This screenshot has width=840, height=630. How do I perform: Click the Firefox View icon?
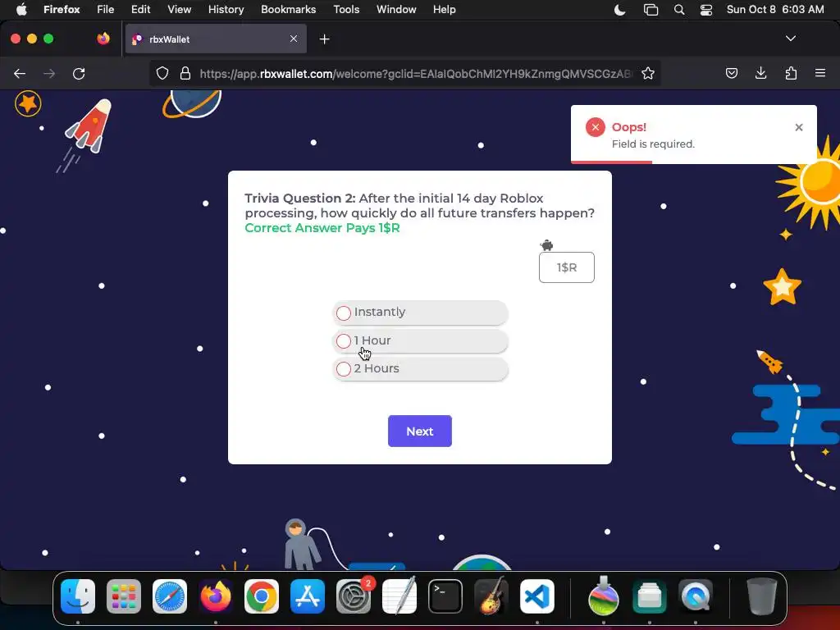tap(103, 39)
